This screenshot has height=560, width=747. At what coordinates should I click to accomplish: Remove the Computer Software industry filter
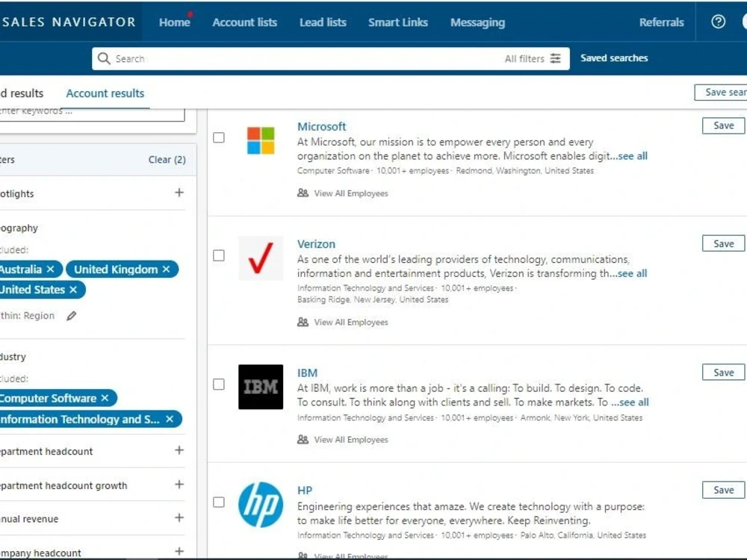tap(105, 398)
